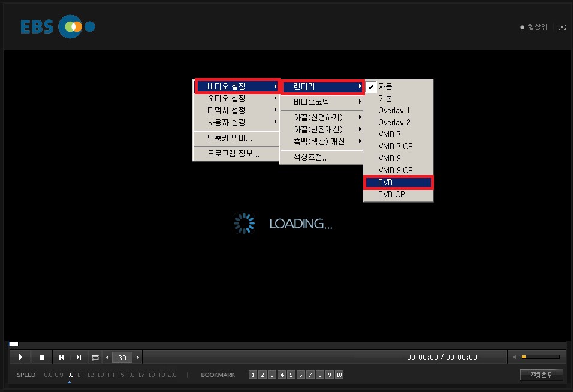Viewport: 573px width, 392px height.
Task: Click the compact view icon at top right
Action: coord(562,28)
